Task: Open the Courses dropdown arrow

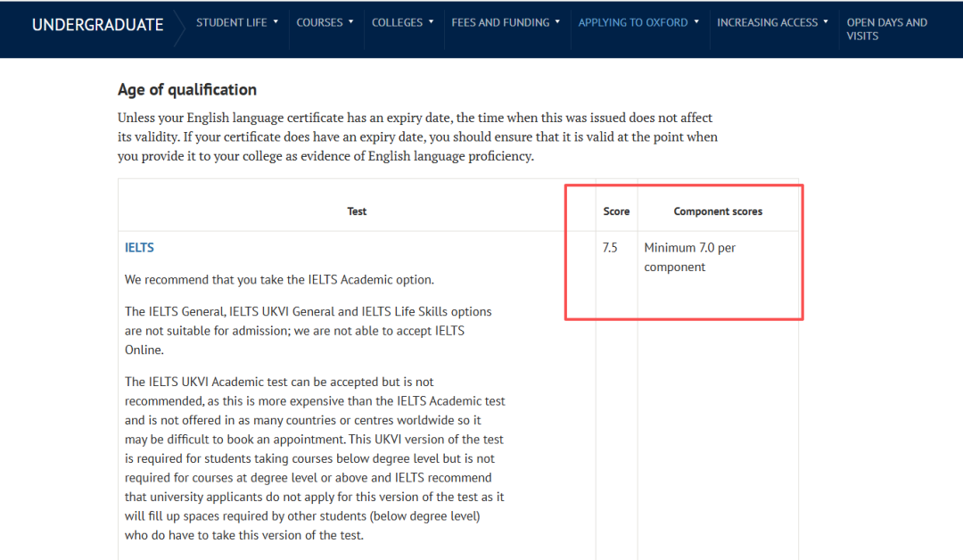Action: [350, 22]
